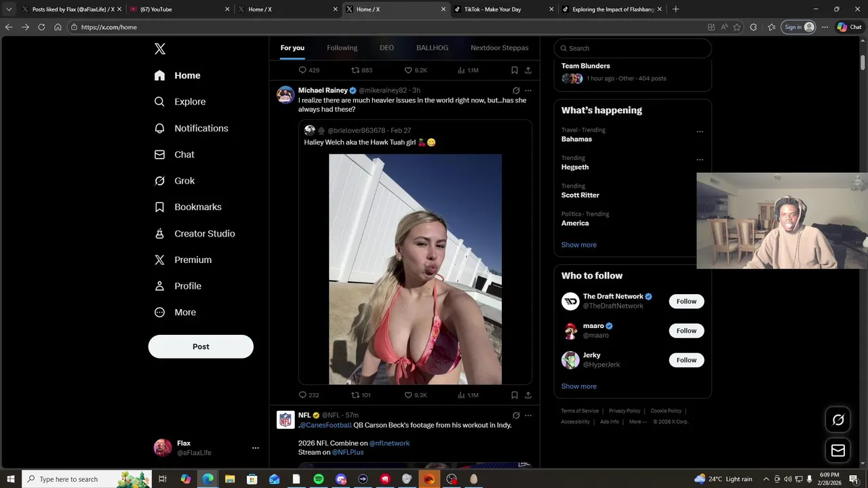This screenshot has height=488, width=868.
Task: Switch to the For you tab
Action: pos(292,48)
